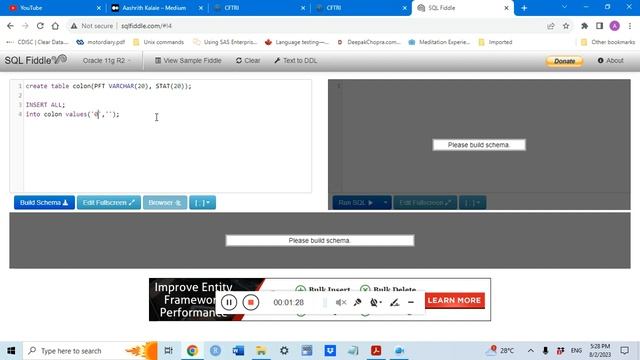Open the tab search dropdown arrow
Viewport: 640px width, 360px height.
(564, 7)
